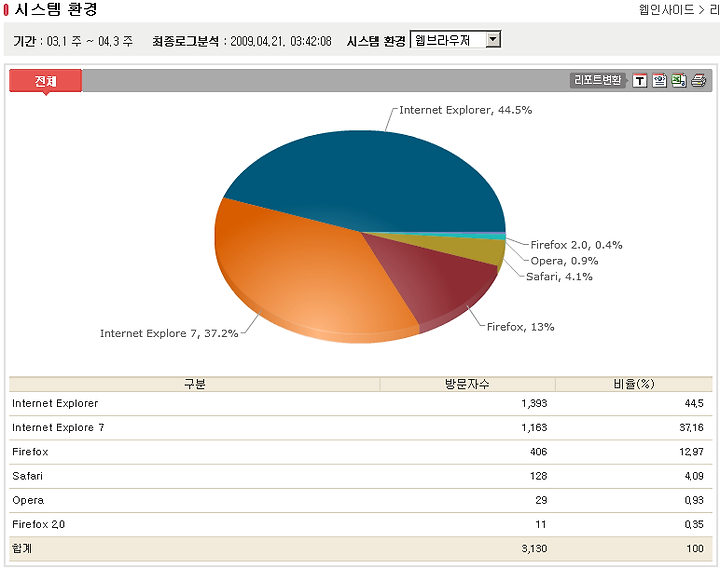The width and height of the screenshot is (720, 568).
Task: Select table row name 'Opera'
Action: click(x=28, y=501)
